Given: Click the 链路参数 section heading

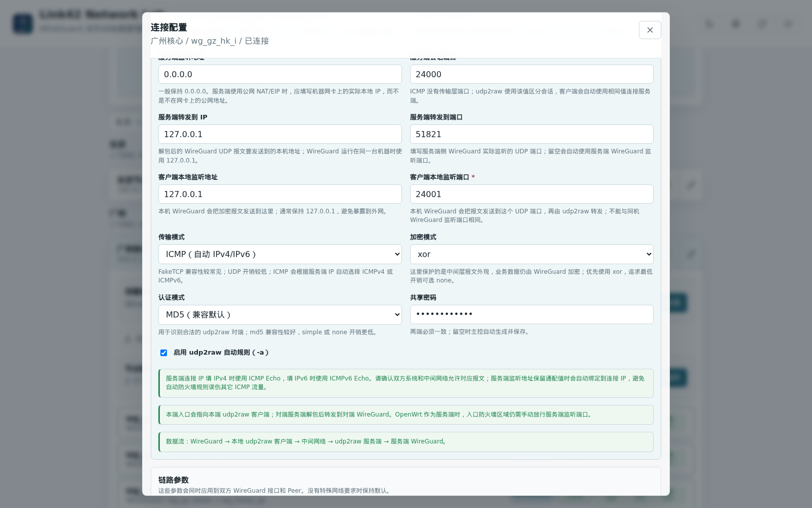Looking at the screenshot, I should pos(174,480).
